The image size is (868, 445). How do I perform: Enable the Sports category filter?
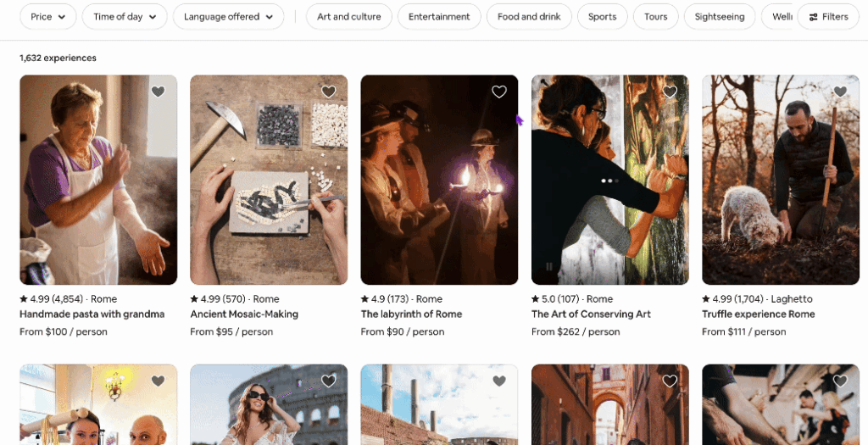(602, 17)
